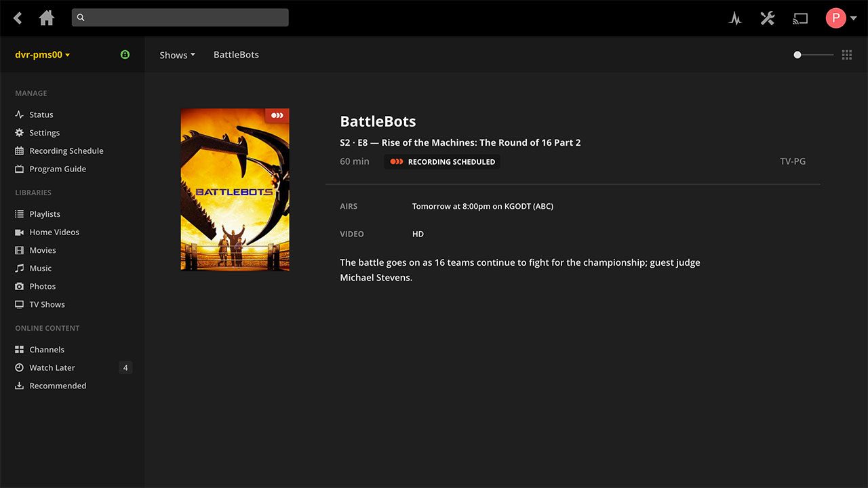The height and width of the screenshot is (488, 868).
Task: Open the Music library
Action: pyautogui.click(x=41, y=268)
